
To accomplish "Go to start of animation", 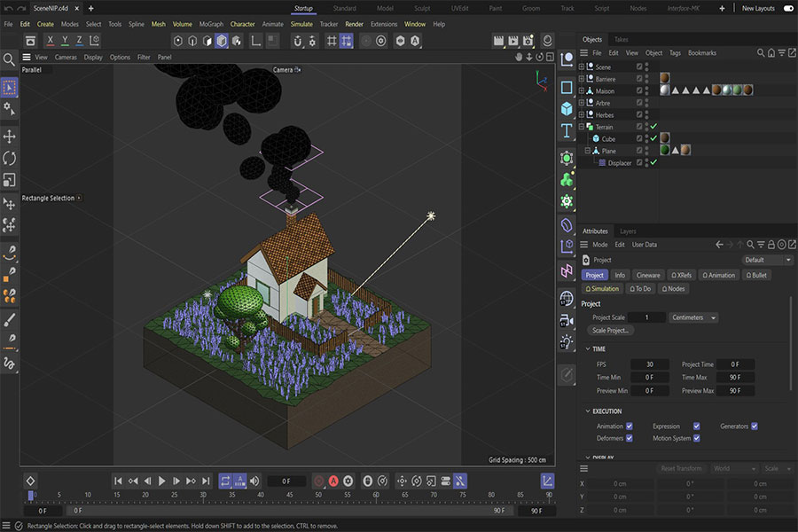I will 118,481.
